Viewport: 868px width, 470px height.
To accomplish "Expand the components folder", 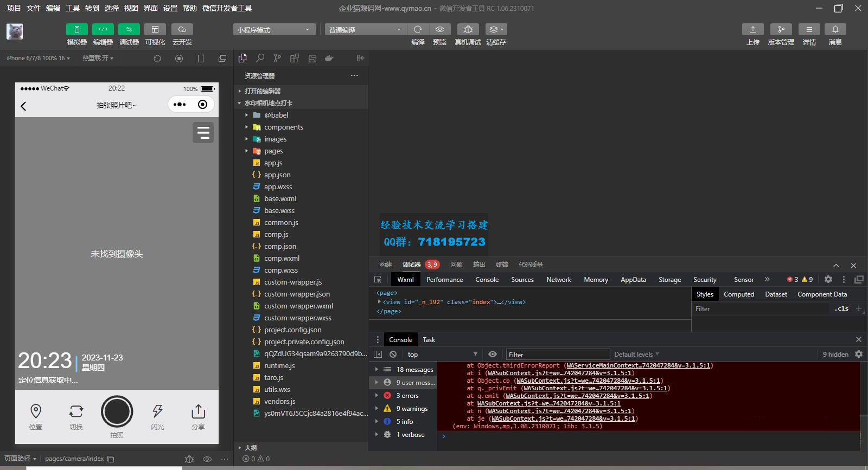I will [x=301, y=127].
